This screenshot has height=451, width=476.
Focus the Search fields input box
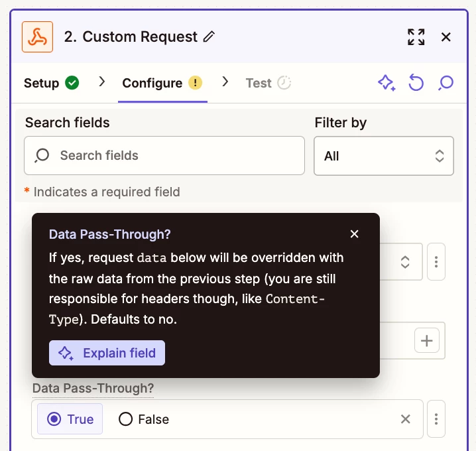click(x=164, y=155)
